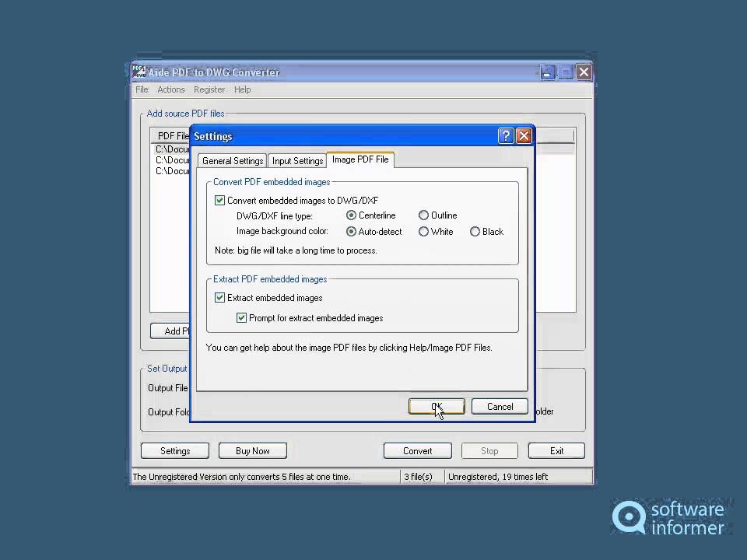Select the first C:\Docu file row

pyautogui.click(x=172, y=149)
